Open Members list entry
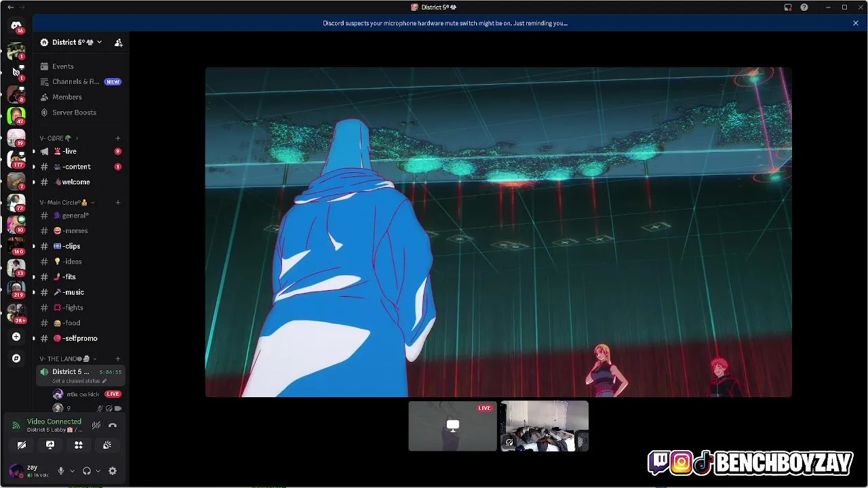This screenshot has width=868, height=488. click(81, 97)
